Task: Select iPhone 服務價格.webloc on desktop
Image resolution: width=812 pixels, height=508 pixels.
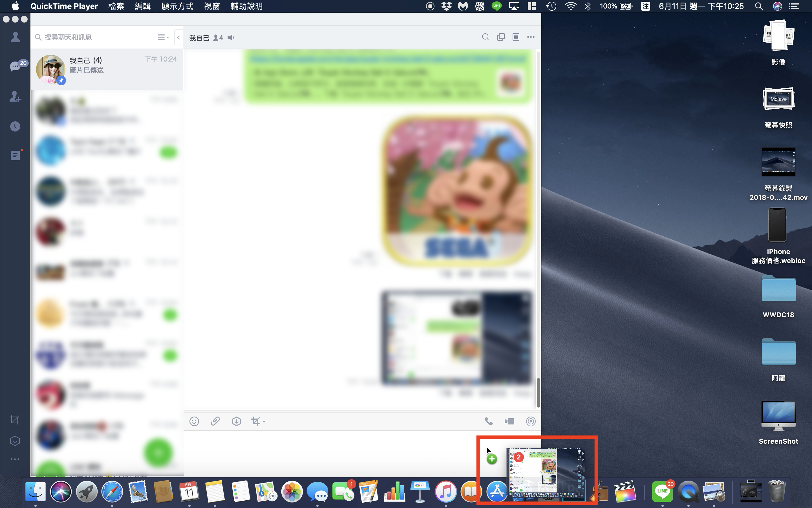Action: coord(778,236)
